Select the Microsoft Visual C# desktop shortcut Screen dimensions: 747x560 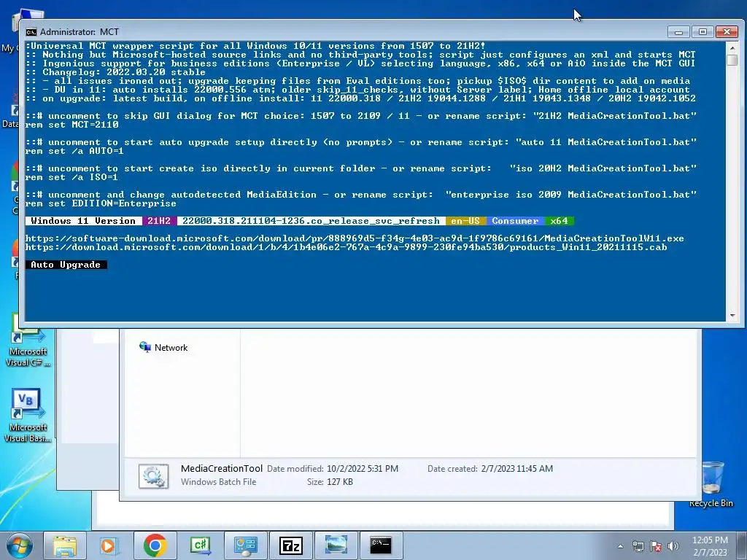pyautogui.click(x=28, y=341)
